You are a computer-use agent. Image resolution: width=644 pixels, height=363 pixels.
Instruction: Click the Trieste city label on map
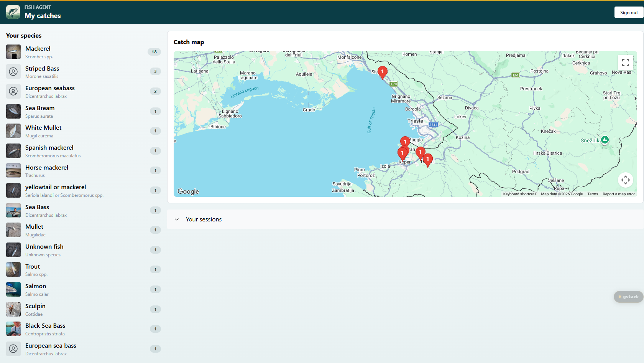pos(415,121)
